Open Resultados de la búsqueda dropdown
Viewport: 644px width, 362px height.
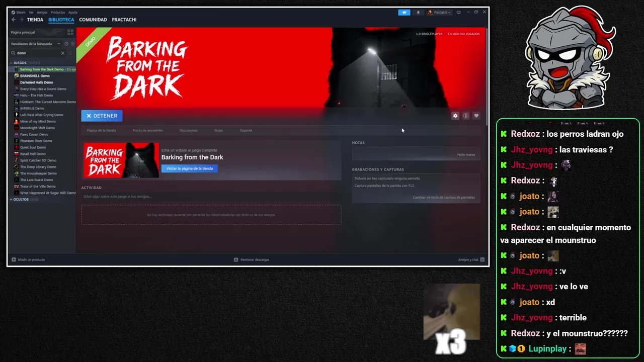tap(35, 44)
